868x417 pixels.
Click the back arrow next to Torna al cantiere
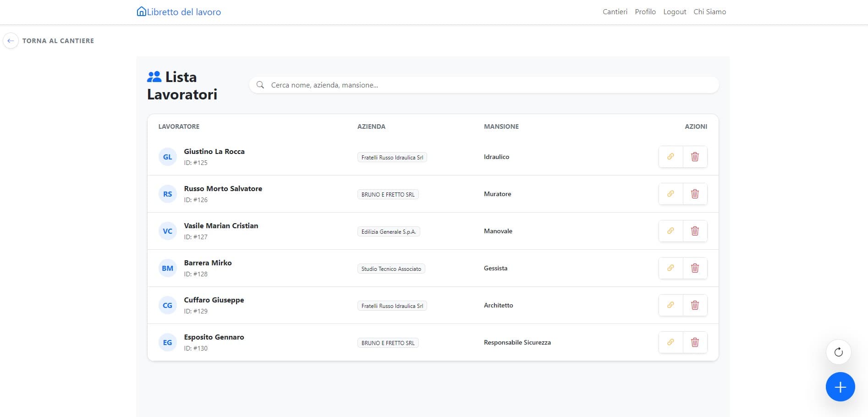pyautogui.click(x=11, y=41)
